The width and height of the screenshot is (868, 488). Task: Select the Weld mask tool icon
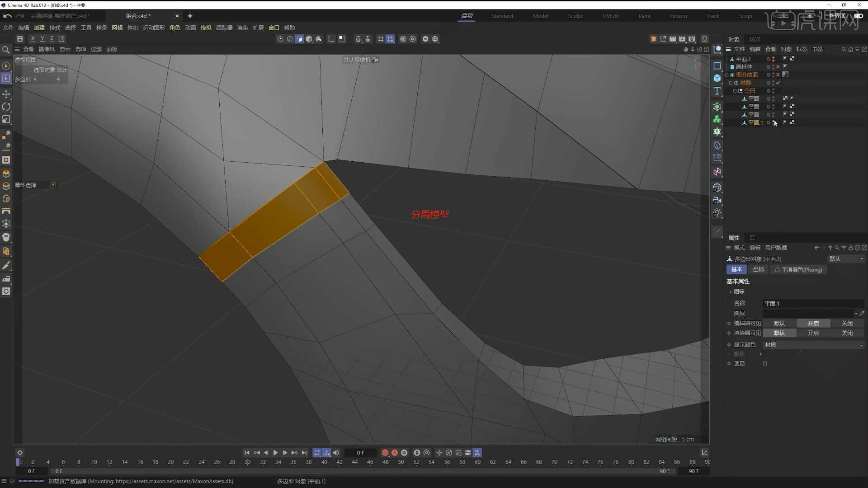click(x=6, y=237)
